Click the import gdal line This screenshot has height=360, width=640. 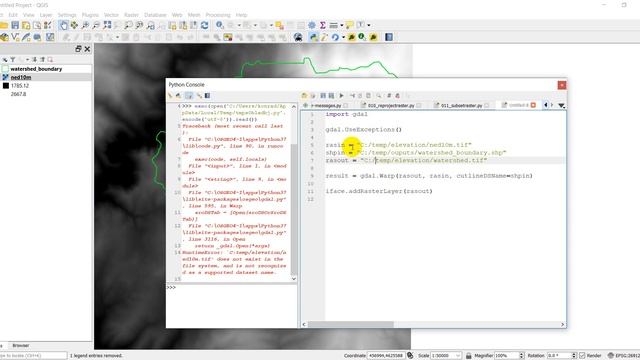tap(347, 114)
